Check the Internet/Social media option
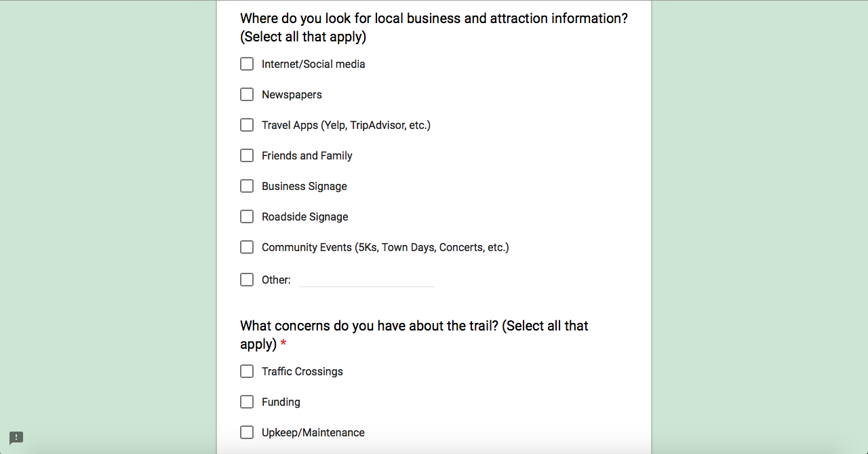This screenshot has width=868, height=454. point(247,64)
